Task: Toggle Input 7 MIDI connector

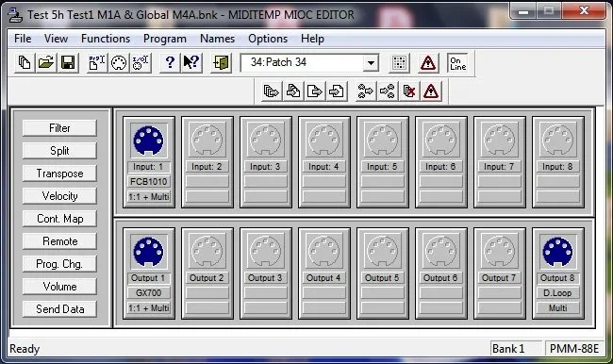Action: pos(500,141)
